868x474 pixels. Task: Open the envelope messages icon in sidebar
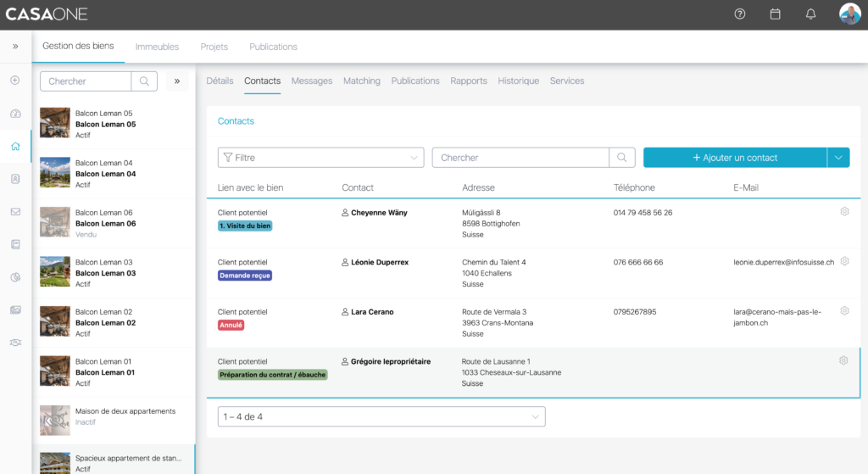pos(15,212)
